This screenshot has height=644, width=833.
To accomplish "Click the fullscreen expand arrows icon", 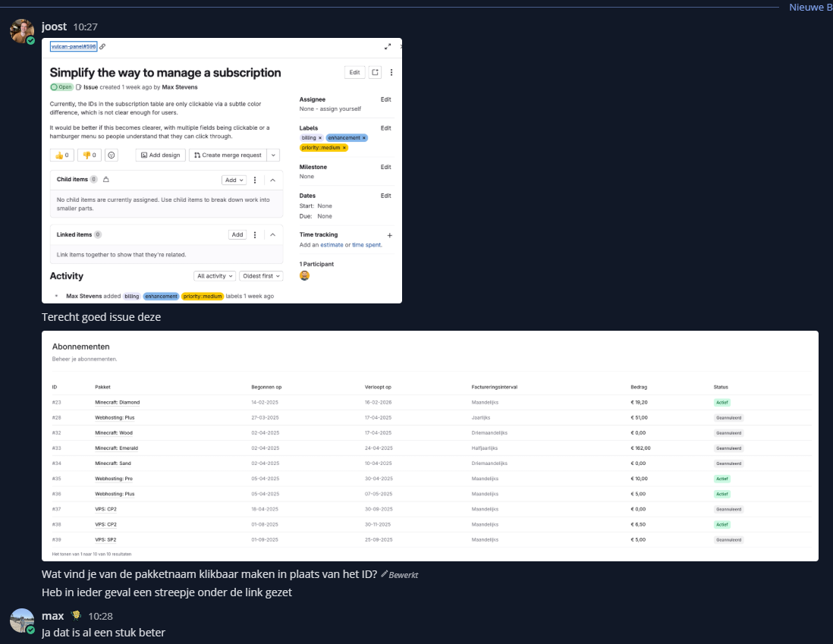I will point(388,46).
